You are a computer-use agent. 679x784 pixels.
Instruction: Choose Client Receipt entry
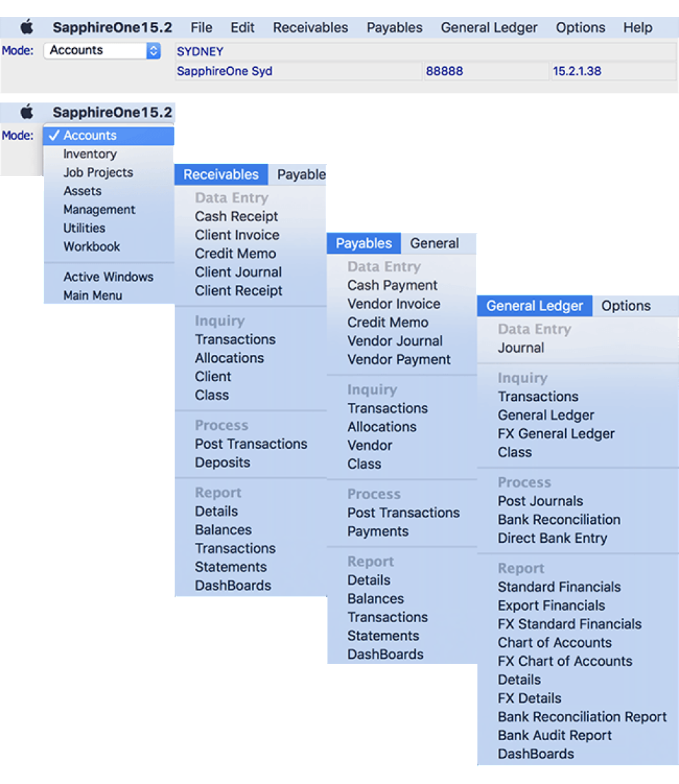tap(238, 291)
